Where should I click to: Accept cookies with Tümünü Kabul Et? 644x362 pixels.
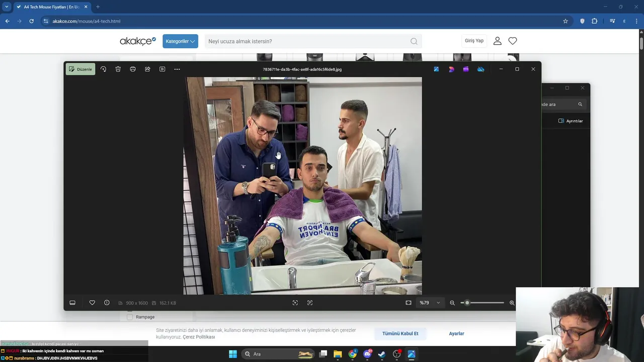[x=400, y=333]
